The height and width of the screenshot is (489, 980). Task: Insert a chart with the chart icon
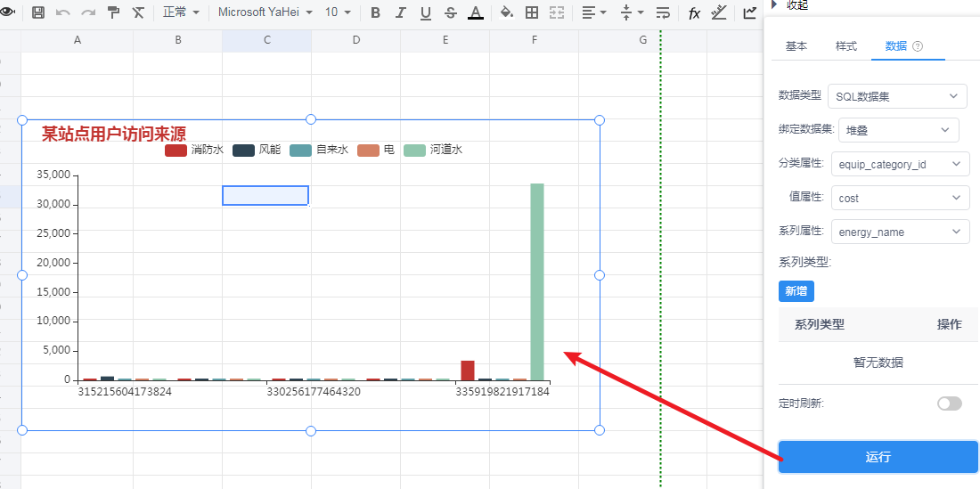tap(750, 12)
